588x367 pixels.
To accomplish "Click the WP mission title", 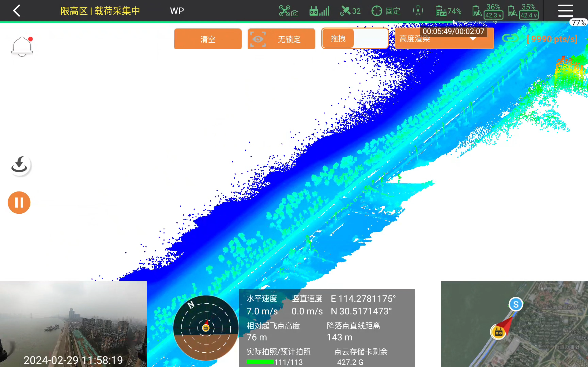I will tap(177, 11).
